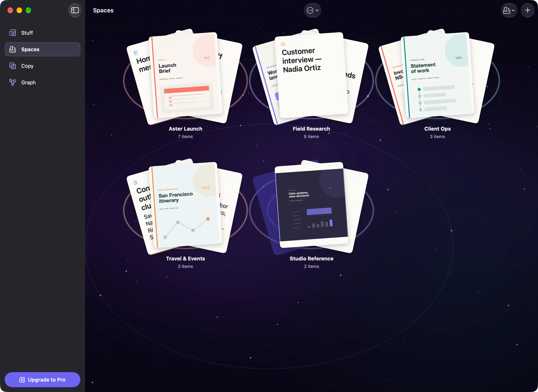Open the Stuff section in sidebar
The width and height of the screenshot is (538, 392).
pos(43,33)
